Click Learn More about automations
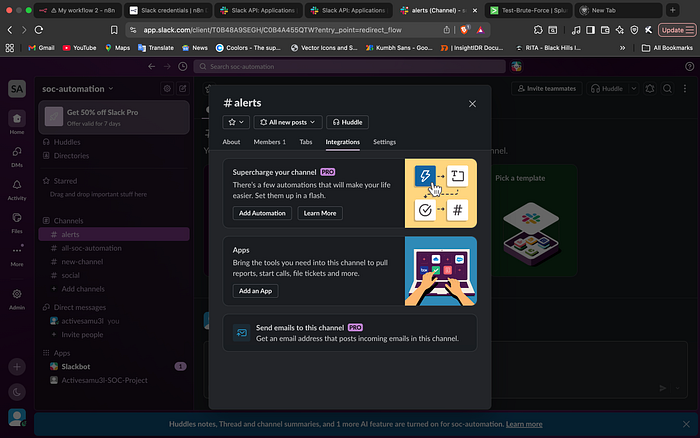This screenshot has height=438, width=700. click(320, 213)
